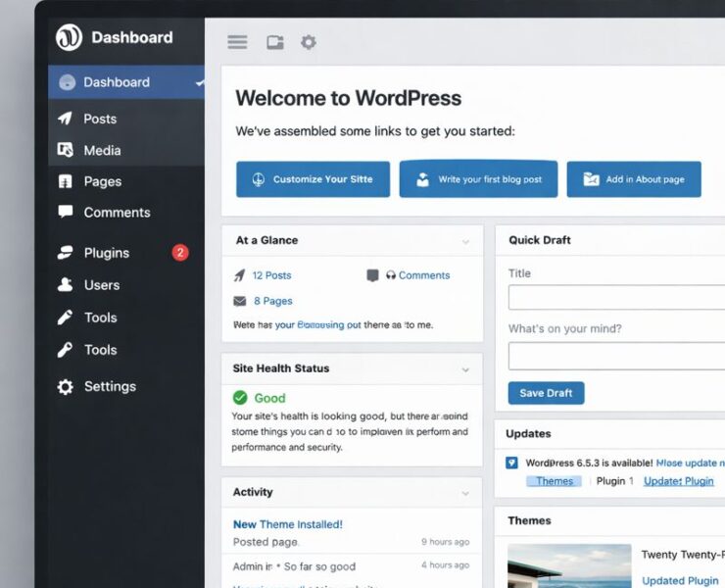Image resolution: width=725 pixels, height=588 pixels.
Task: Click the Comments speech bubble sidebar icon
Action: tap(66, 212)
